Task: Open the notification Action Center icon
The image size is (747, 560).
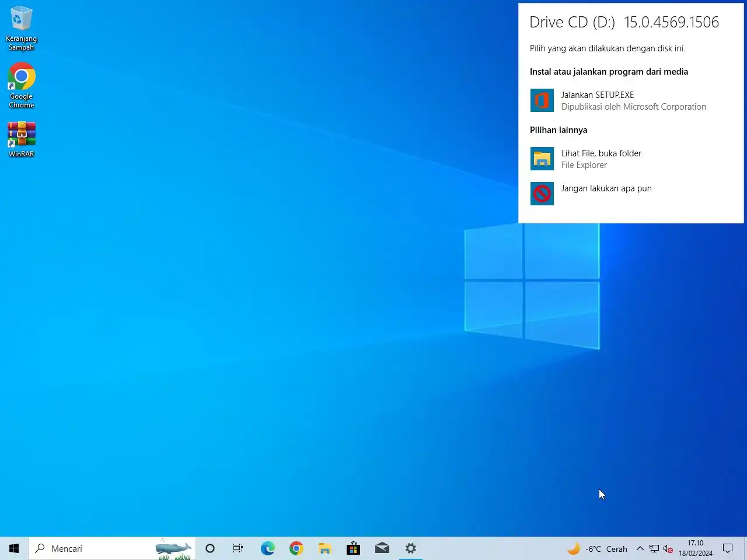Action: click(x=728, y=548)
